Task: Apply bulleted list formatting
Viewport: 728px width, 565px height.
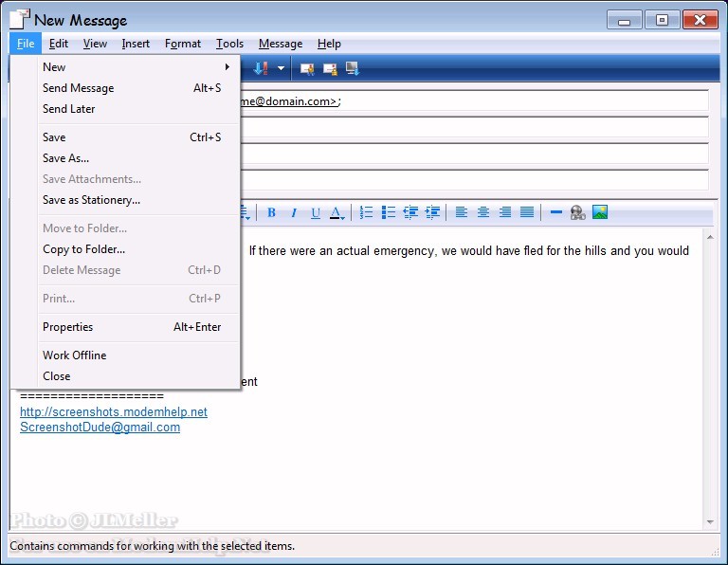Action: pyautogui.click(x=388, y=212)
